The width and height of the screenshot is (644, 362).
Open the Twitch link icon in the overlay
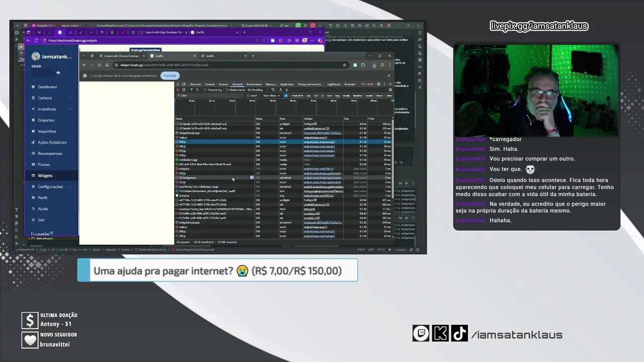[421, 333]
